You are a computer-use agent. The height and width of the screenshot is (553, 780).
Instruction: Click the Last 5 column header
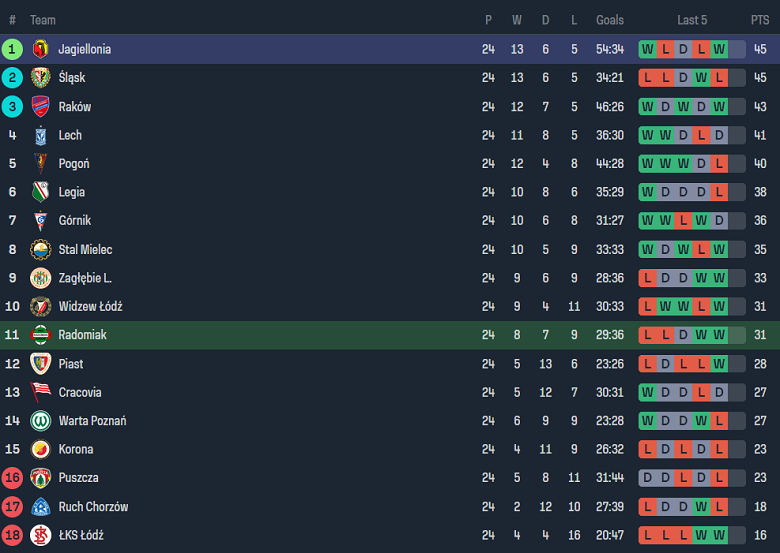[x=692, y=20]
